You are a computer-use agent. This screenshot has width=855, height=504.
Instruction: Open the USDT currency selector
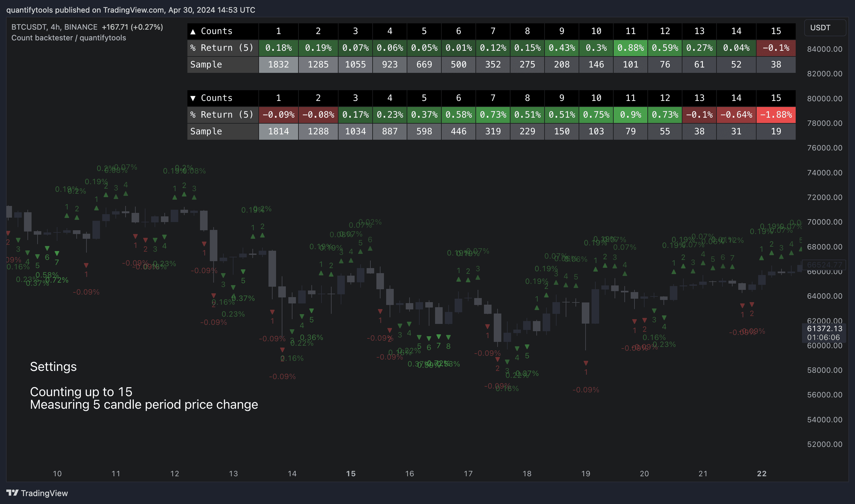coord(824,28)
